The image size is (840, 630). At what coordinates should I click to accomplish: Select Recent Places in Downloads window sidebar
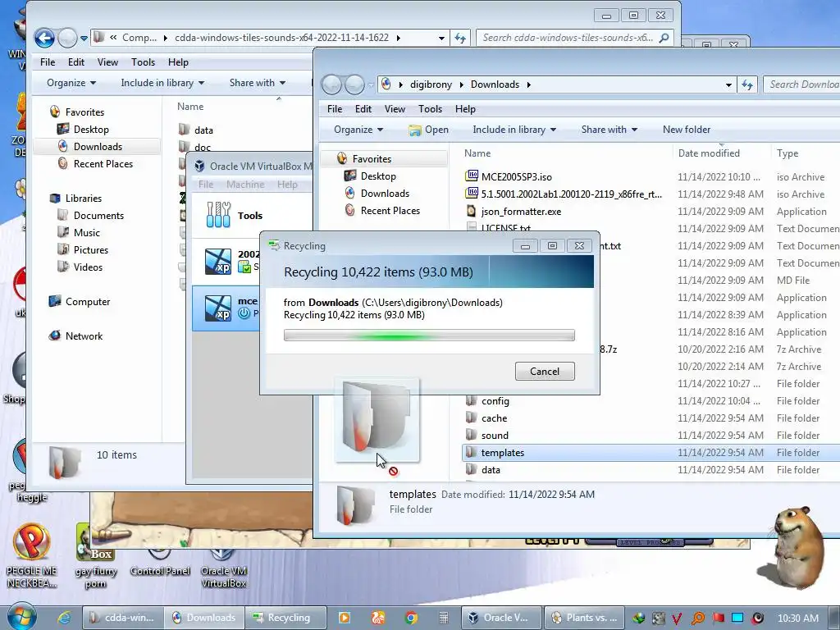[x=390, y=211]
